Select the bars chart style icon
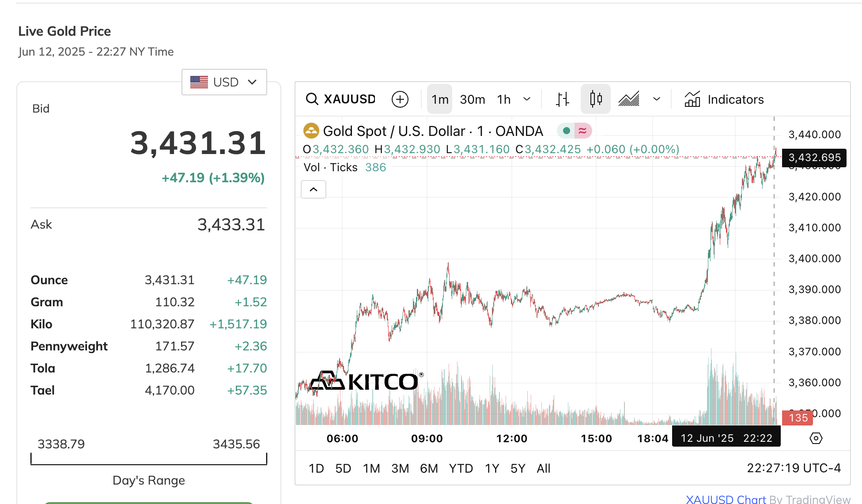862x504 pixels. 562,99
